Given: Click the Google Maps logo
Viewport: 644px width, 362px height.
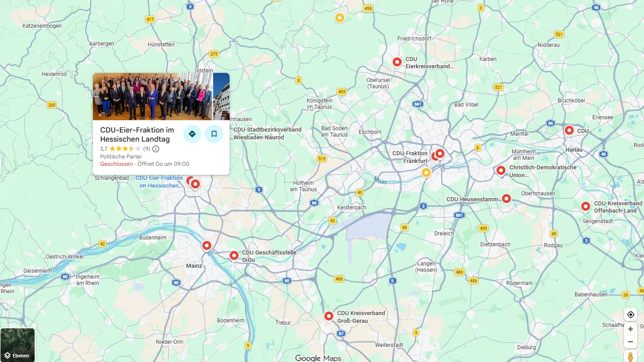Looking at the screenshot, I should (318, 358).
